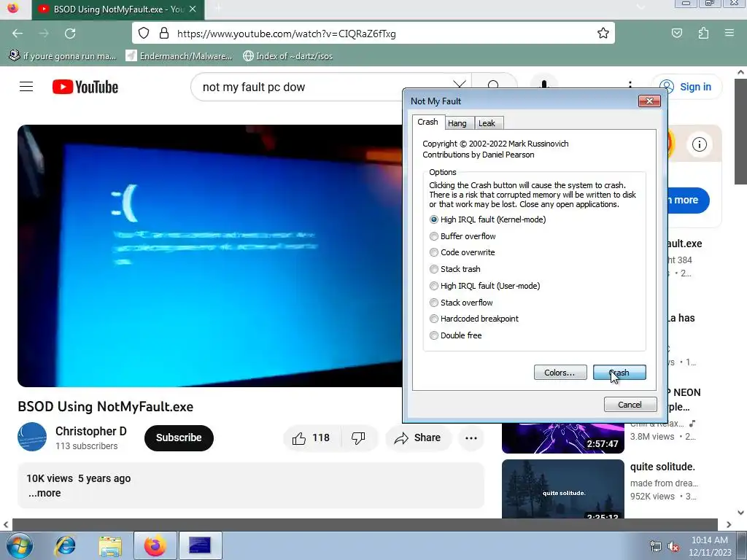Switch to the Hang tab

point(457,123)
